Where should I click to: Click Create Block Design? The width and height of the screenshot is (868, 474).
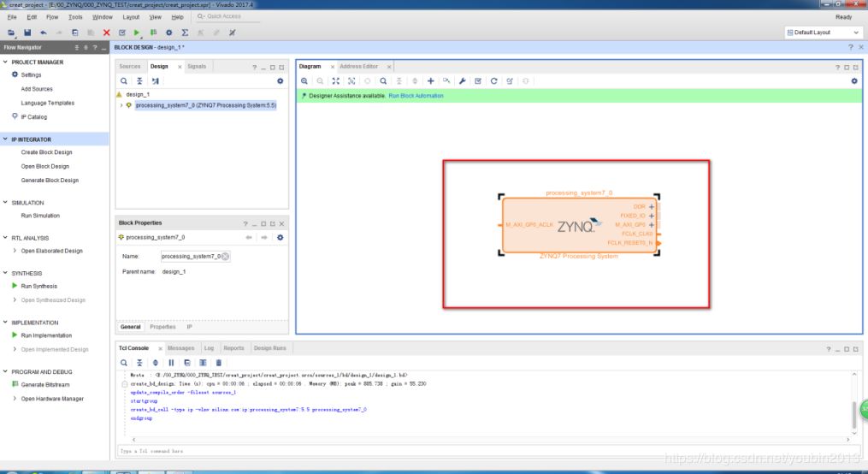[x=46, y=152]
